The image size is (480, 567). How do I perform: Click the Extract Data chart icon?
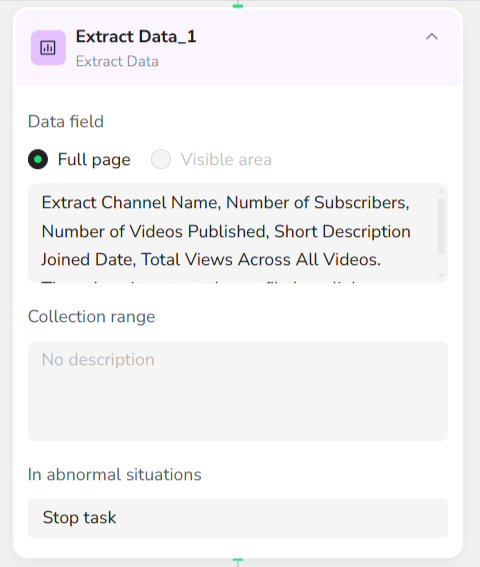coord(48,48)
